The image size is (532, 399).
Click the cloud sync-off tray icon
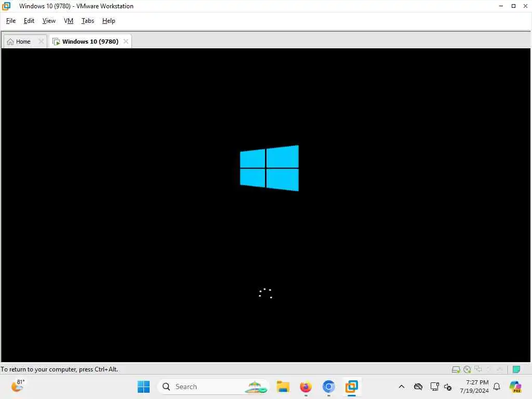418,387
